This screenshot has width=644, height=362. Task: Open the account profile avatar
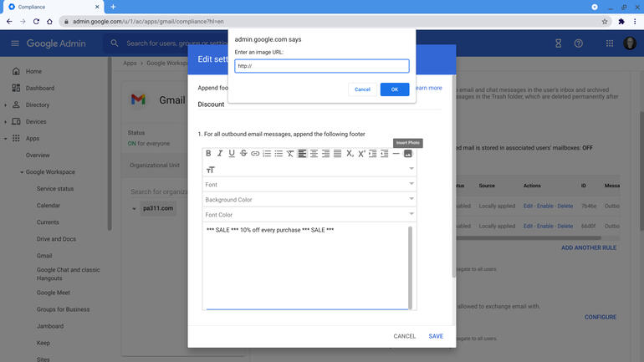coord(630,43)
